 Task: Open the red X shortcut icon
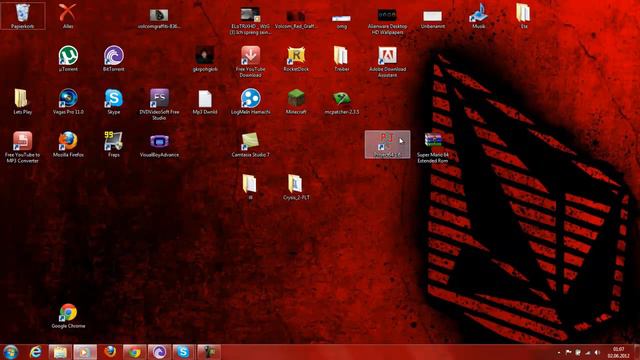68,16
